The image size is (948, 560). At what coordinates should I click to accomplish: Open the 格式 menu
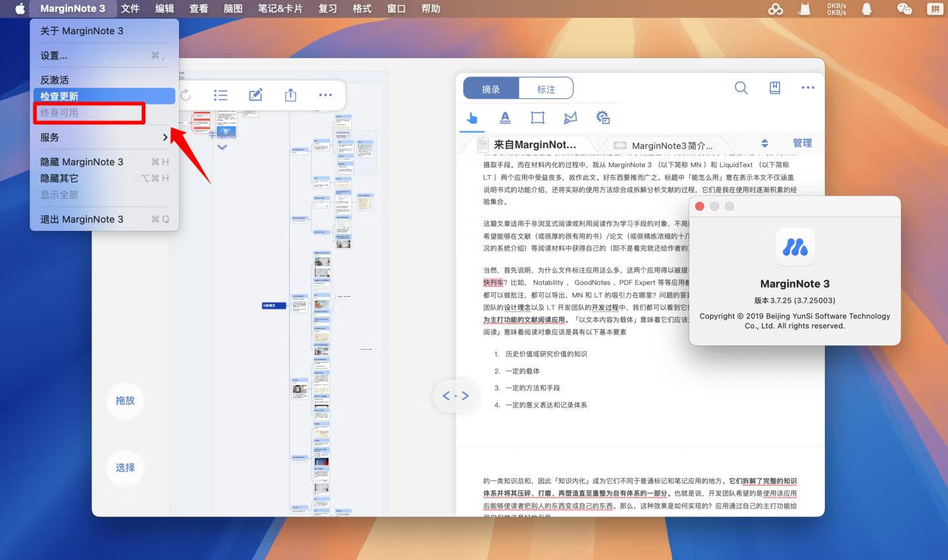click(x=362, y=9)
